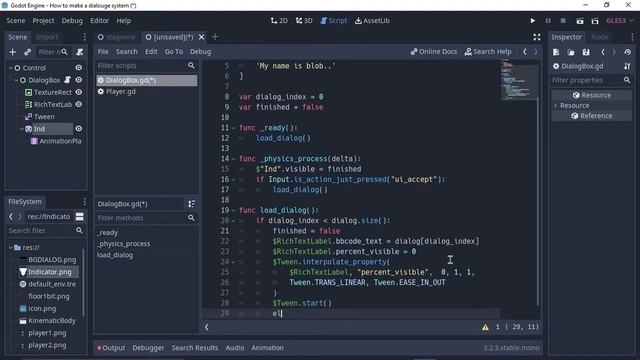Save the currently edited resource
This screenshot has width=640, height=360.
coord(586,52)
